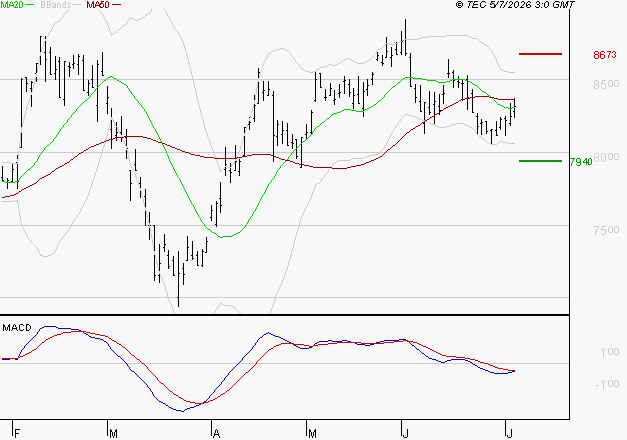Click the F month marker on time axis
Screen dimensions: 627x440
[17, 434]
